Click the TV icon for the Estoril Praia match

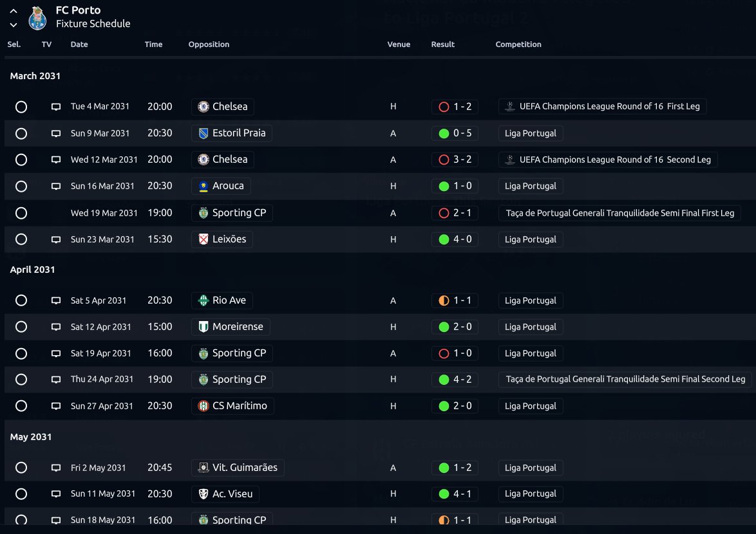tap(56, 133)
